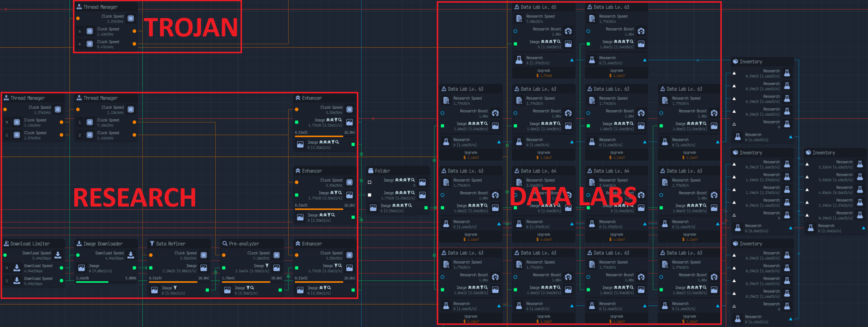Select the Download Limiter node title
Image resolution: width=868 pixels, height=327 pixels.
pyautogui.click(x=30, y=244)
